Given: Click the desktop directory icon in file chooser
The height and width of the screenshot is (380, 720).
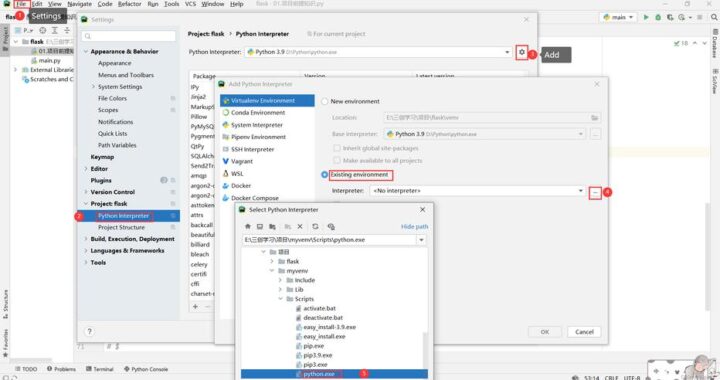Looking at the screenshot, I should pyautogui.click(x=260, y=227).
